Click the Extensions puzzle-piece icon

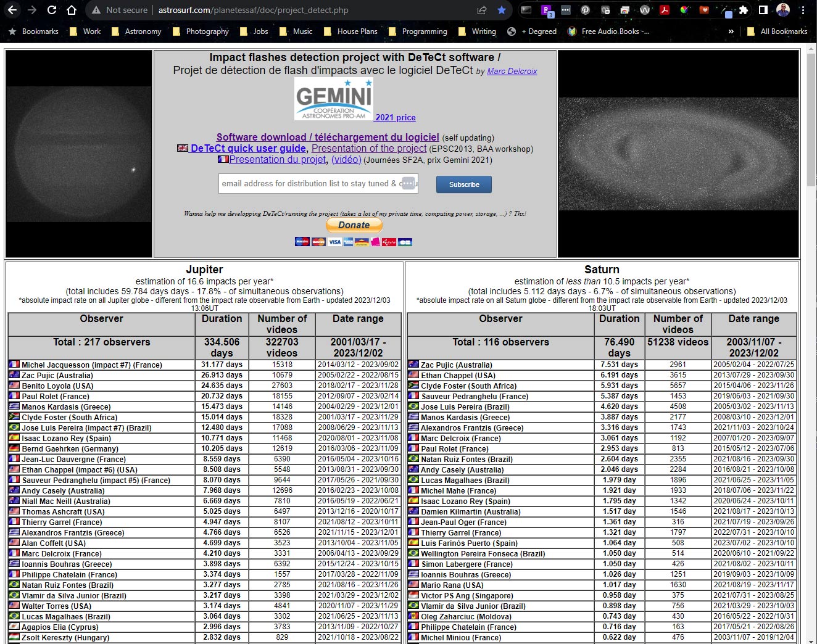point(742,10)
